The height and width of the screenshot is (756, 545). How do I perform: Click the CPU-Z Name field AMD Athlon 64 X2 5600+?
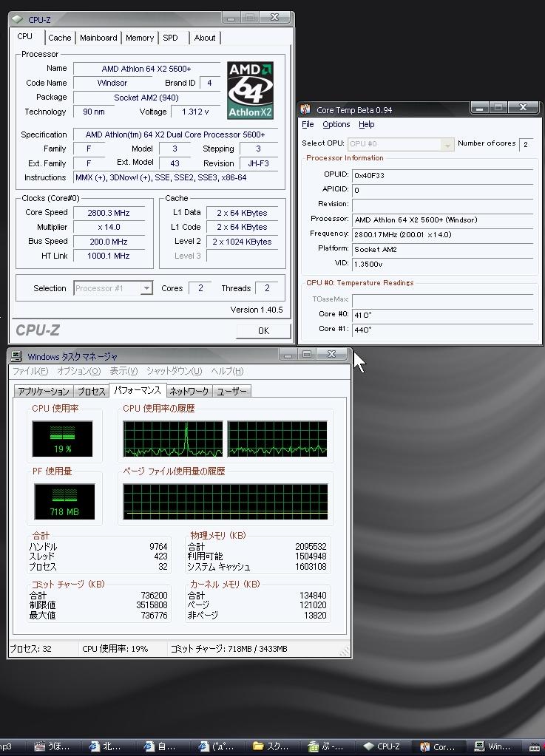146,69
